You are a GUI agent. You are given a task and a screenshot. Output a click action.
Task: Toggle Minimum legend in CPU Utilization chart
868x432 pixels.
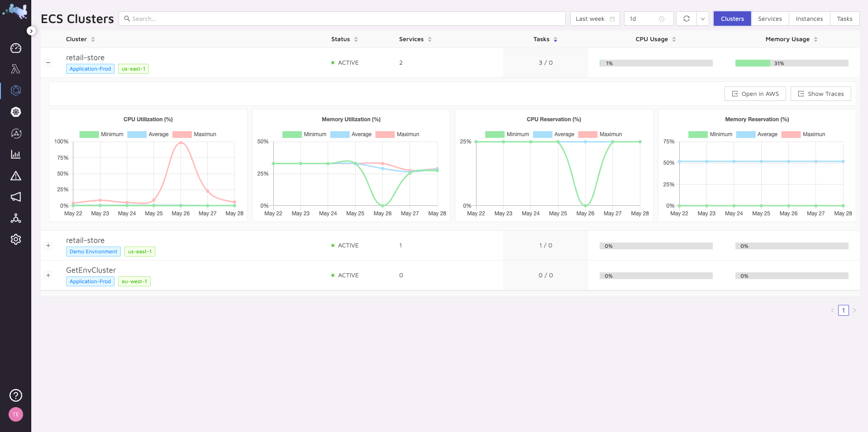tap(101, 134)
